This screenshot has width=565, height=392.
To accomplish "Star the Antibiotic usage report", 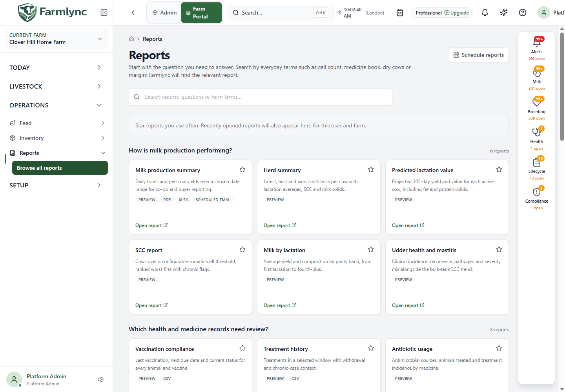I will (x=499, y=348).
